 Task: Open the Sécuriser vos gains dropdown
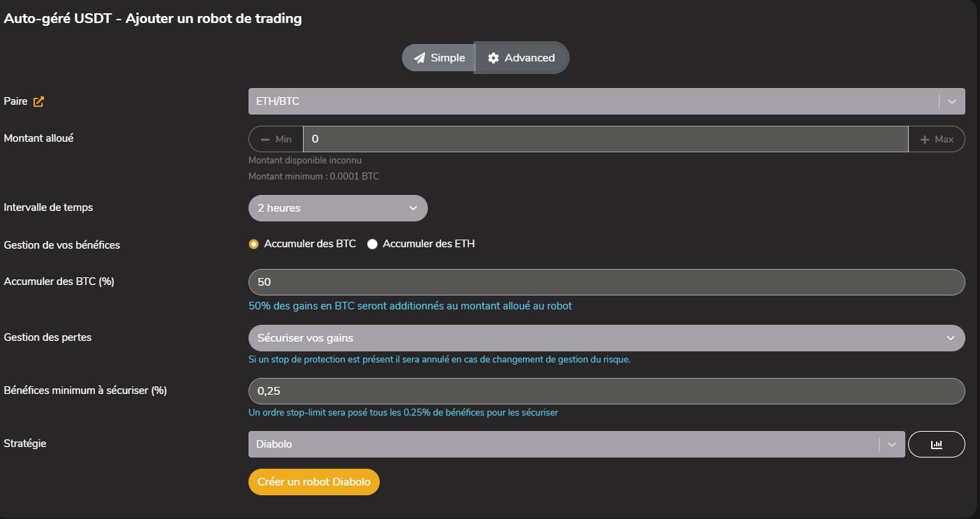(x=607, y=338)
